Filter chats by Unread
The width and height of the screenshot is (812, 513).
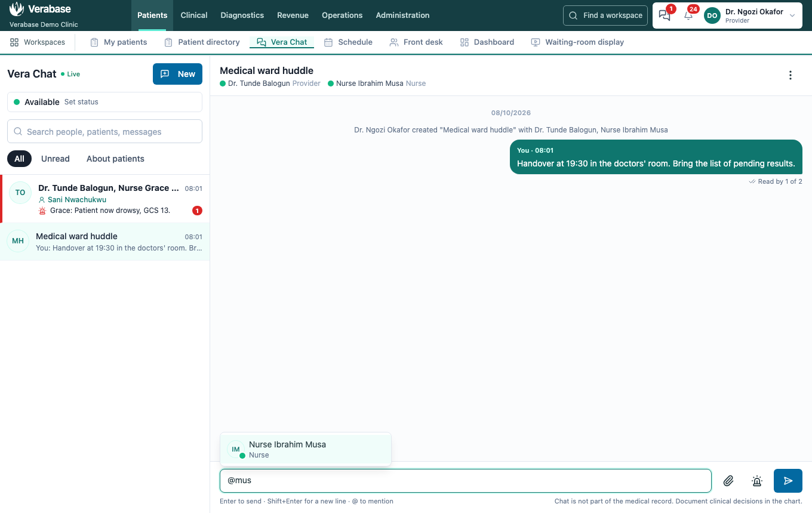pos(56,159)
